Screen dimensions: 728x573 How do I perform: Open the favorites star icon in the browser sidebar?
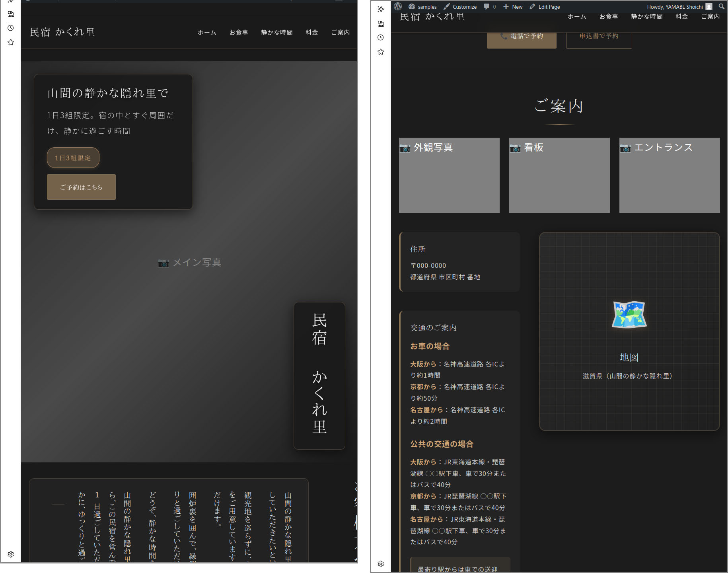(381, 51)
